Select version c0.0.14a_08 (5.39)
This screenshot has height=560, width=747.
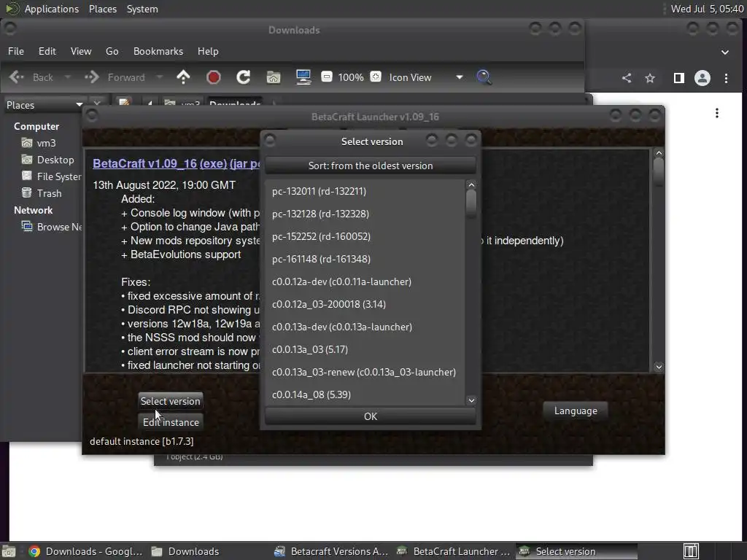pos(365,394)
